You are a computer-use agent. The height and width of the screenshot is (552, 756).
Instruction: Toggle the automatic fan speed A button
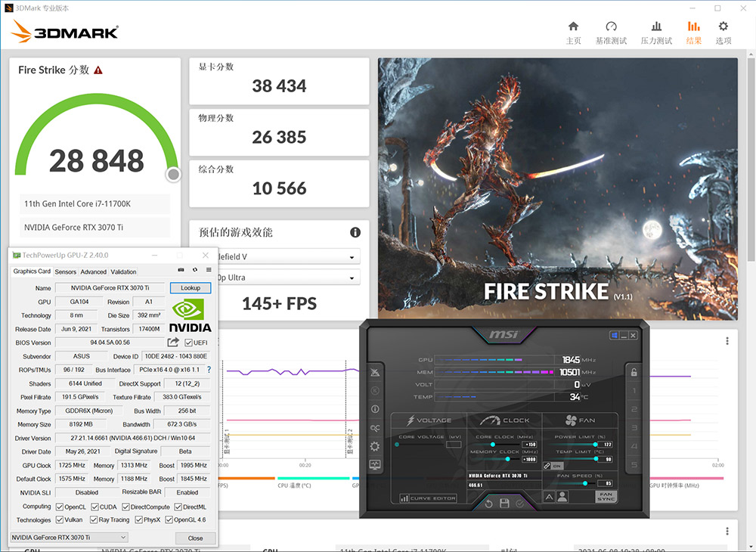pos(549,497)
